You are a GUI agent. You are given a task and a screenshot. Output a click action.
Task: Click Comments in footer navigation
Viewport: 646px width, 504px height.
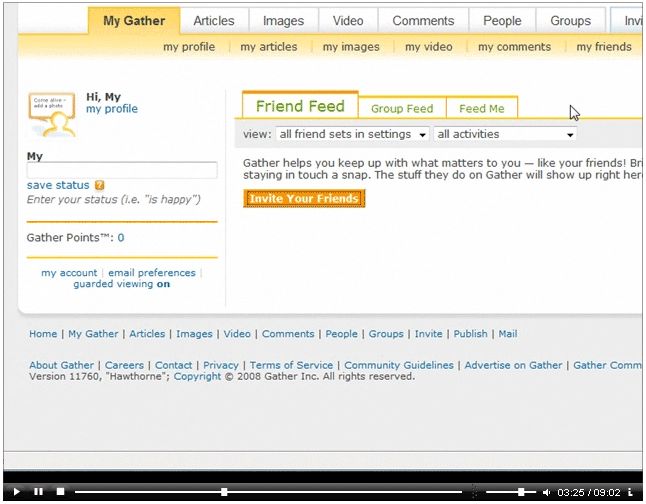[x=288, y=334]
